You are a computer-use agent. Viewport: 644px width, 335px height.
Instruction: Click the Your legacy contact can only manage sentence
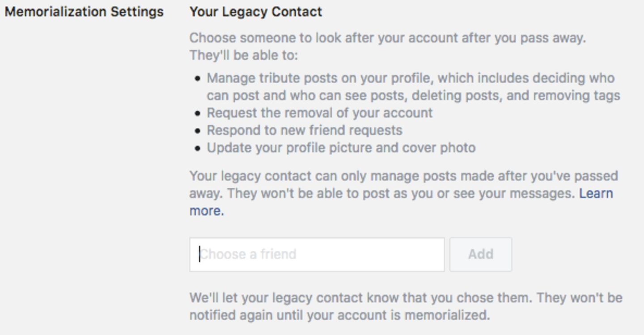(403, 176)
